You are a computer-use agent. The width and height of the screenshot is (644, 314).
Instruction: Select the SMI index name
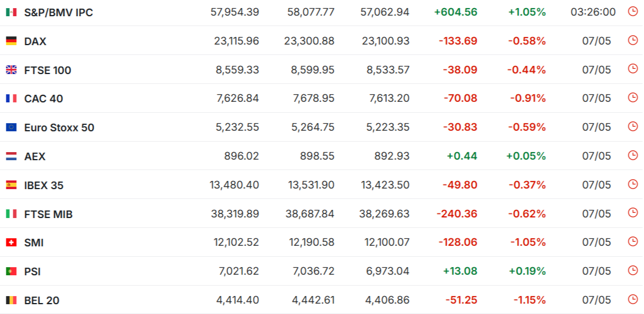click(x=34, y=243)
